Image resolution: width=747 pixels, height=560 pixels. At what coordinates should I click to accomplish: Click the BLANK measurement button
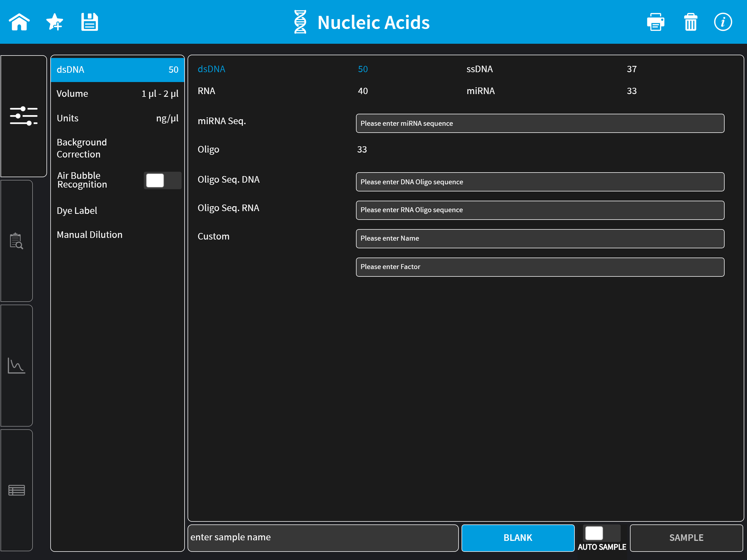point(518,538)
